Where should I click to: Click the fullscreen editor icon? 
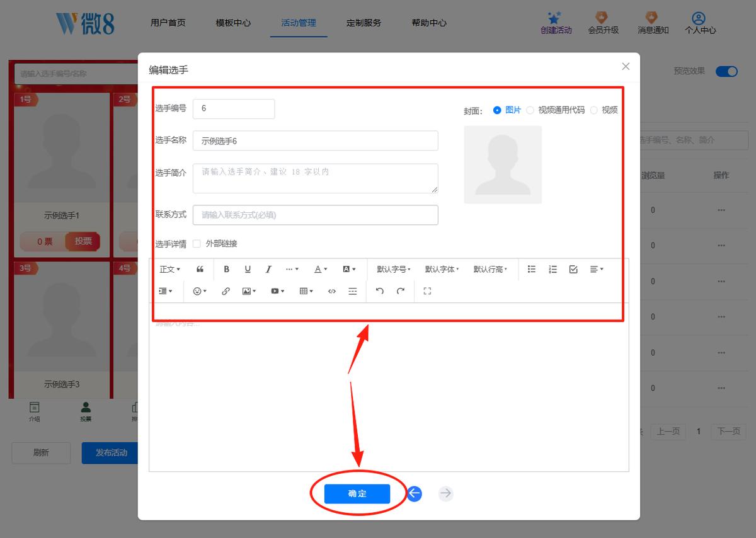coord(427,291)
